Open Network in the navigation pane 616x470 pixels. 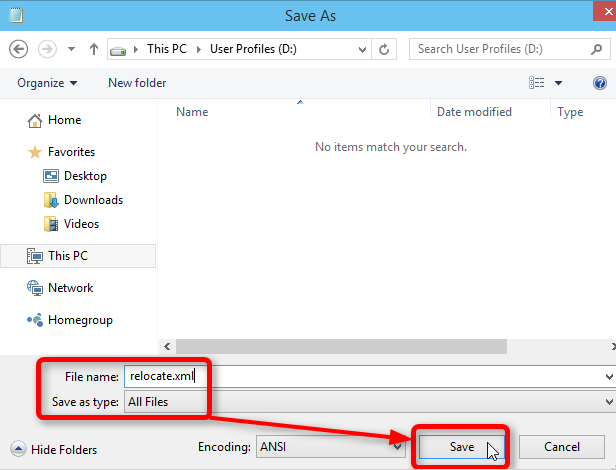point(70,288)
